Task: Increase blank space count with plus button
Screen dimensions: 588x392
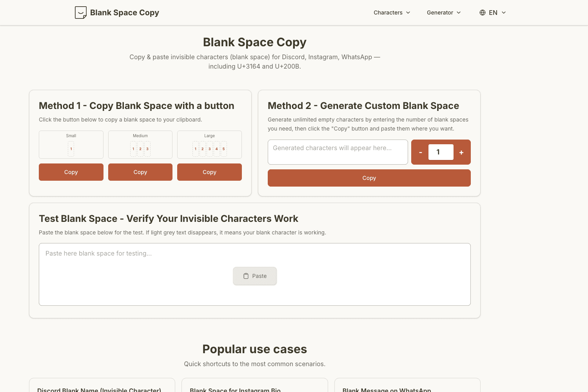Action: pyautogui.click(x=461, y=152)
